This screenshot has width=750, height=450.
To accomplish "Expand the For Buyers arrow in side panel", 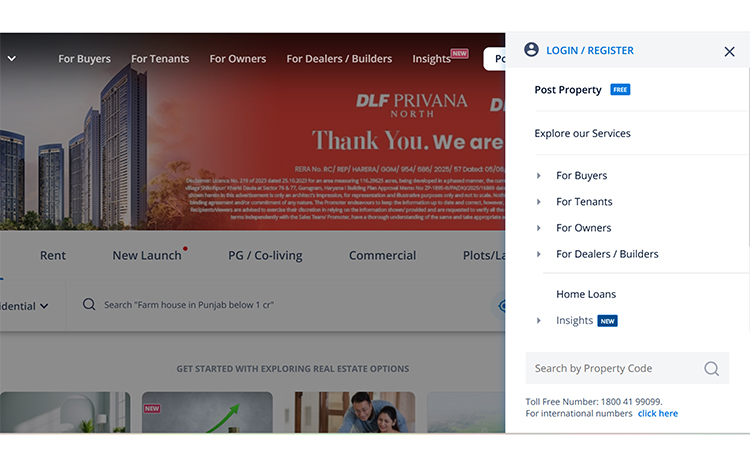I will click(539, 176).
